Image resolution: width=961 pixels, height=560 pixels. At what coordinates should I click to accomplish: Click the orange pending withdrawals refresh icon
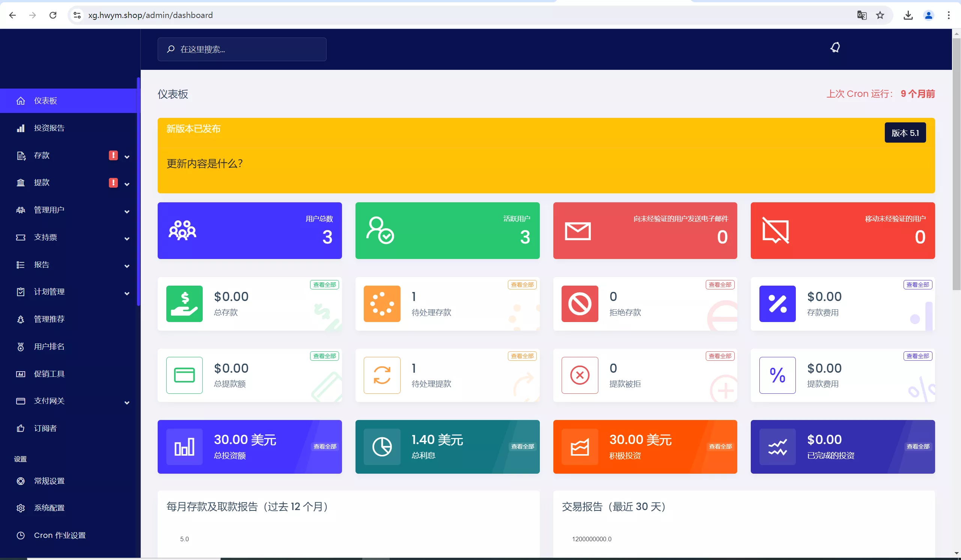382,375
